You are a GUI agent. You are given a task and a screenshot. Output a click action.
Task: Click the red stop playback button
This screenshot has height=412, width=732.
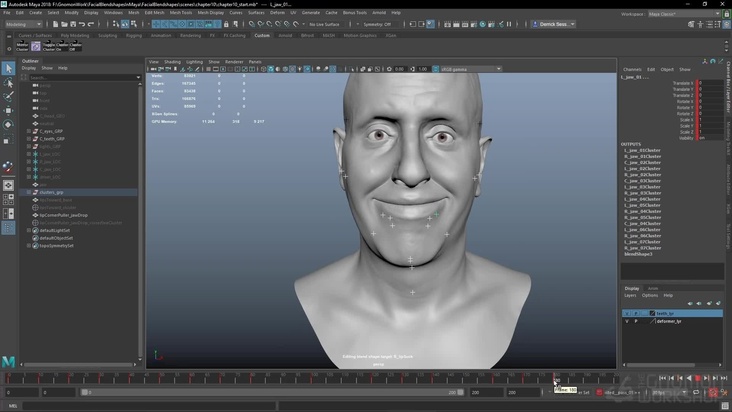(697, 378)
